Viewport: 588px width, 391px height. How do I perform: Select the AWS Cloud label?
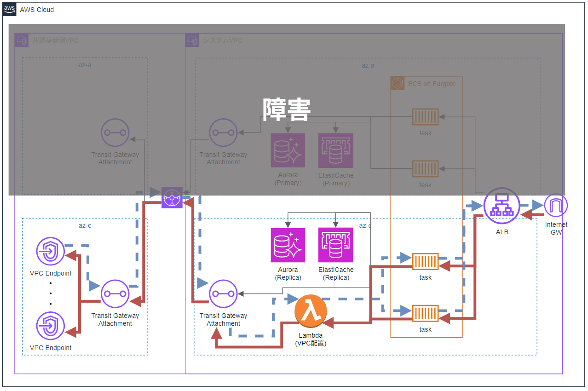(x=37, y=10)
